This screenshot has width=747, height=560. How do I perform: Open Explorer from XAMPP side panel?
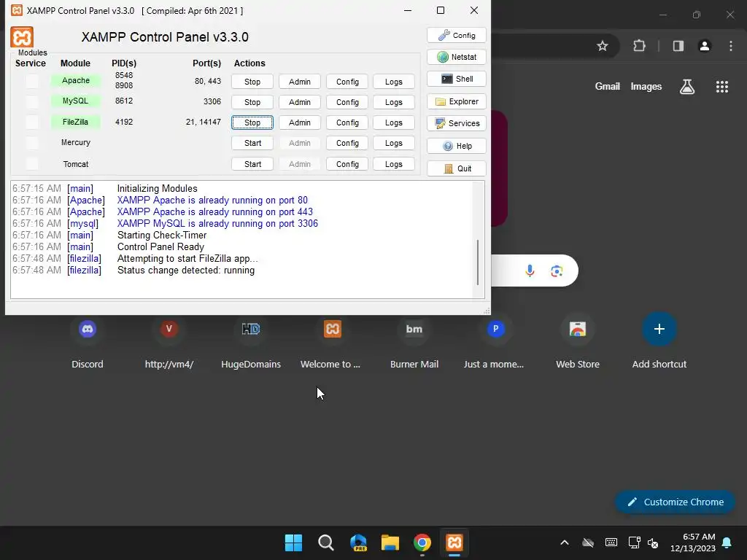[457, 101]
